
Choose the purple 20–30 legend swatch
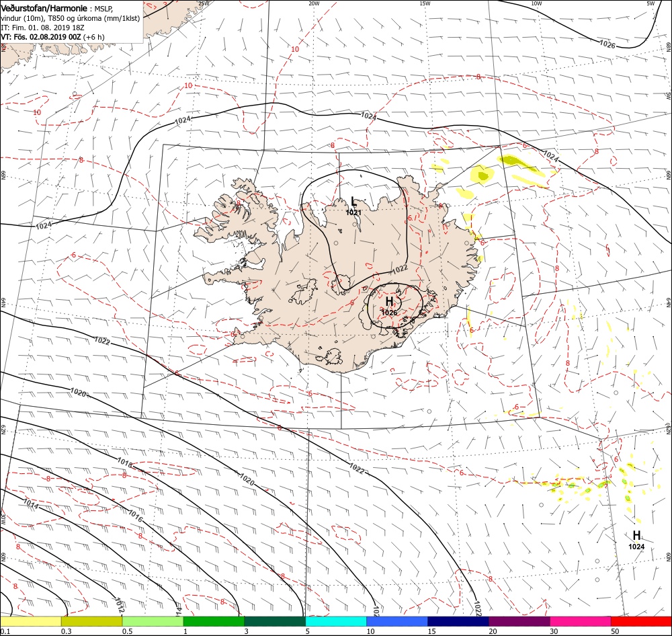519,621
